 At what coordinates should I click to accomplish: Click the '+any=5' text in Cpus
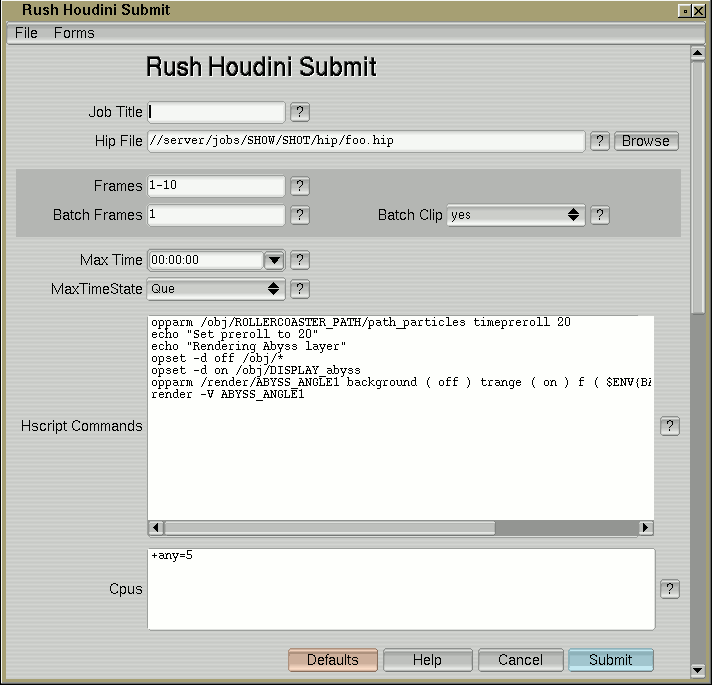[172, 555]
